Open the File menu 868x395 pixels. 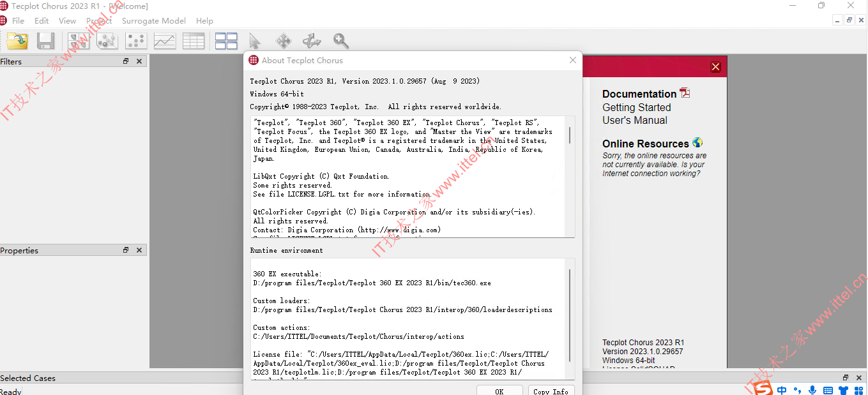tap(18, 20)
